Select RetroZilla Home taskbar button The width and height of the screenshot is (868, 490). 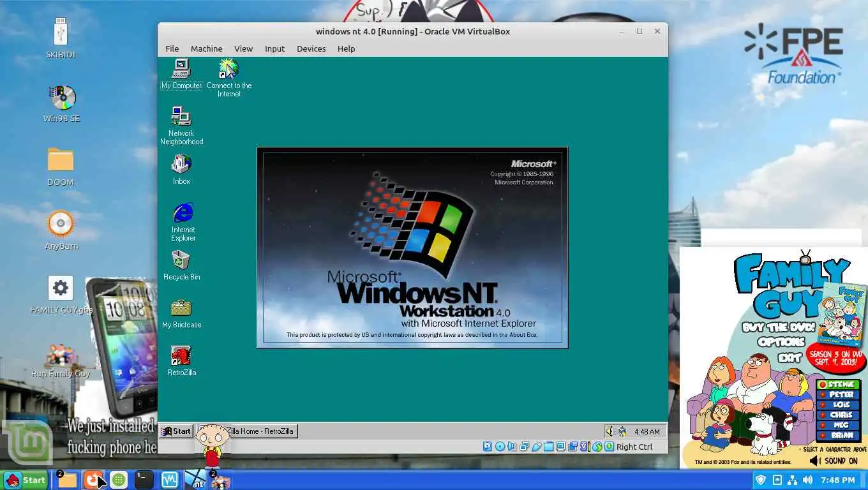[x=247, y=431]
